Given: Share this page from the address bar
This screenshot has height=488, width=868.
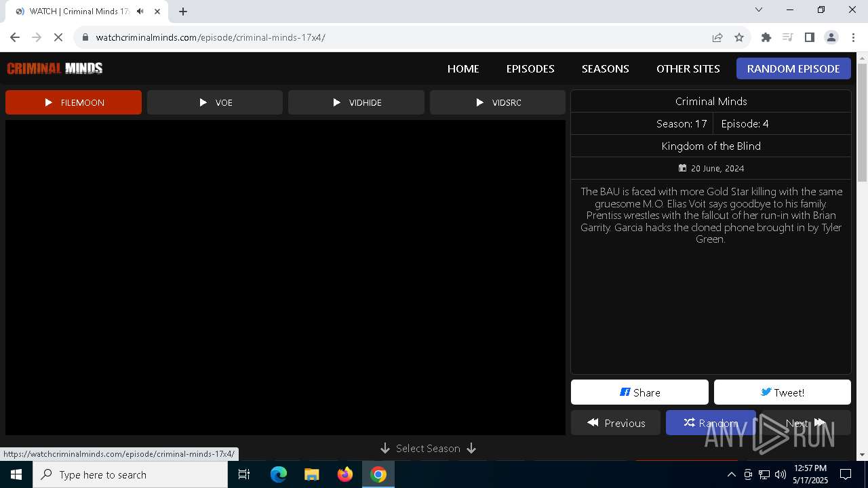Looking at the screenshot, I should [717, 37].
